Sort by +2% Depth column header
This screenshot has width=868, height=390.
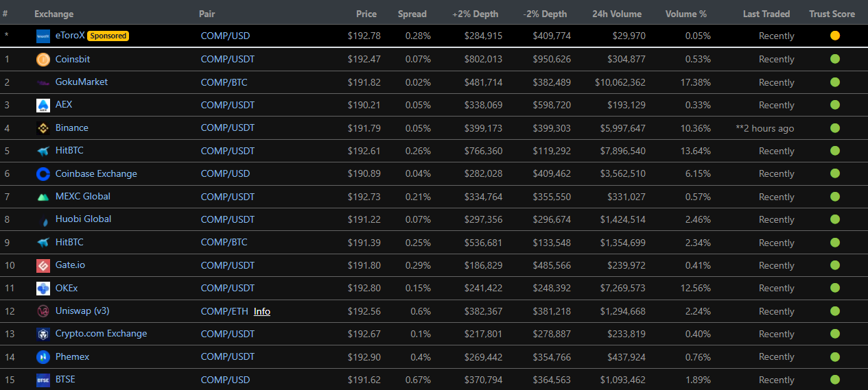point(476,14)
